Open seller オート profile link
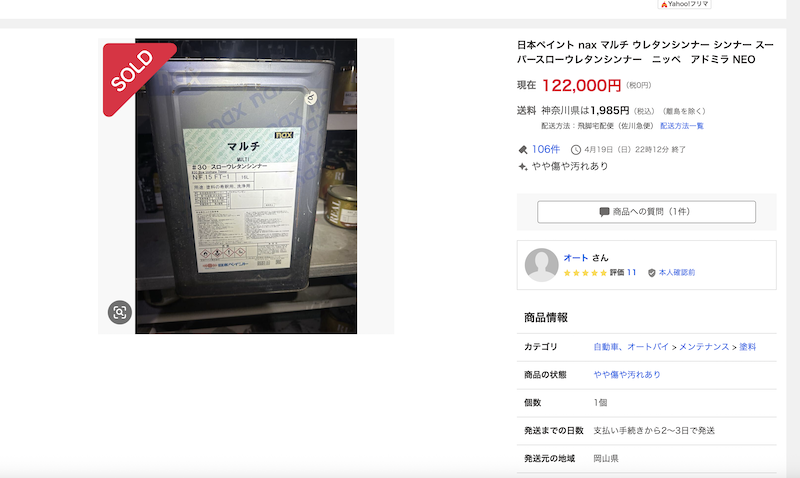The height and width of the screenshot is (478, 800). [x=576, y=258]
